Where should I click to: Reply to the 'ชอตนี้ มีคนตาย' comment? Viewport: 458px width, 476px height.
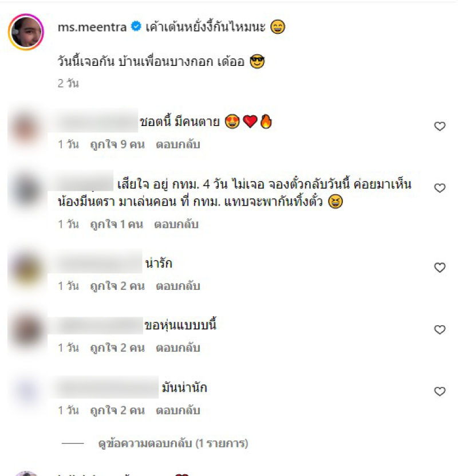177,144
